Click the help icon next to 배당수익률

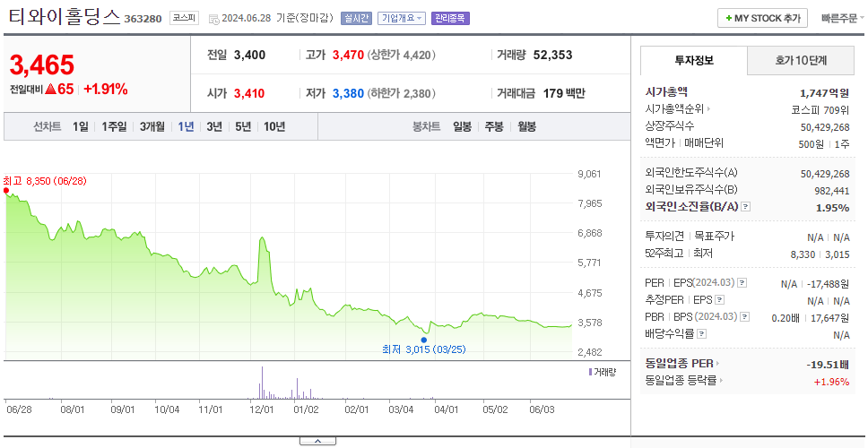pyautogui.click(x=702, y=334)
